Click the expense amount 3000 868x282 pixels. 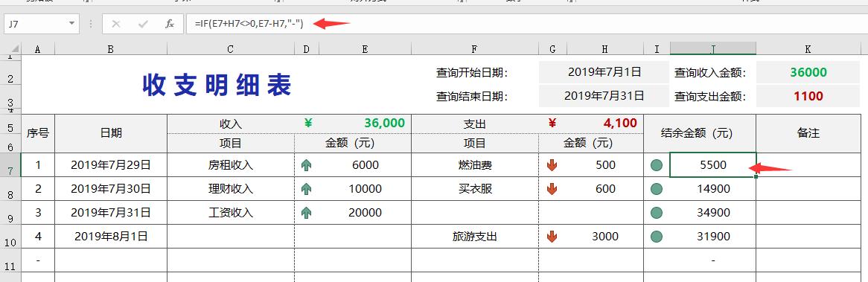(x=605, y=236)
